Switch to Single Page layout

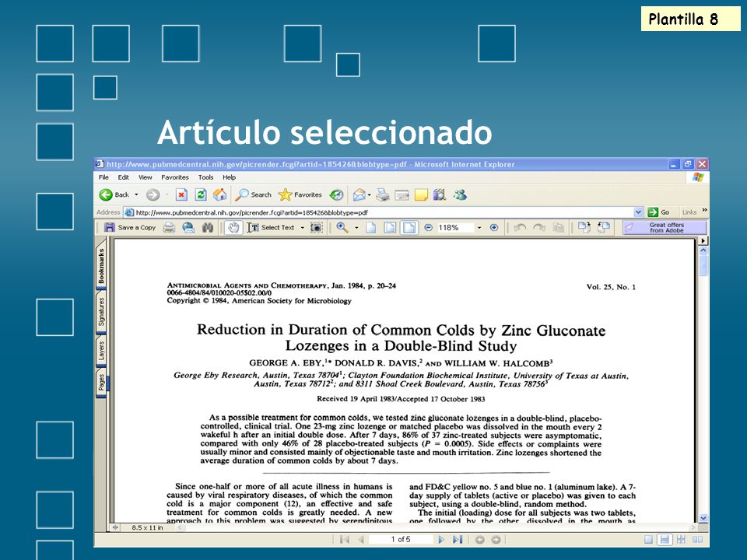click(648, 540)
